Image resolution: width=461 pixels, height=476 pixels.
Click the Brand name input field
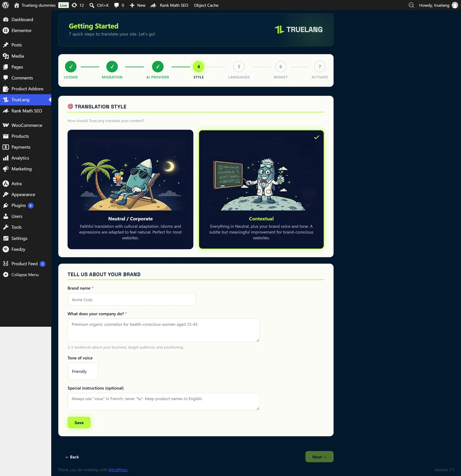coord(132,299)
